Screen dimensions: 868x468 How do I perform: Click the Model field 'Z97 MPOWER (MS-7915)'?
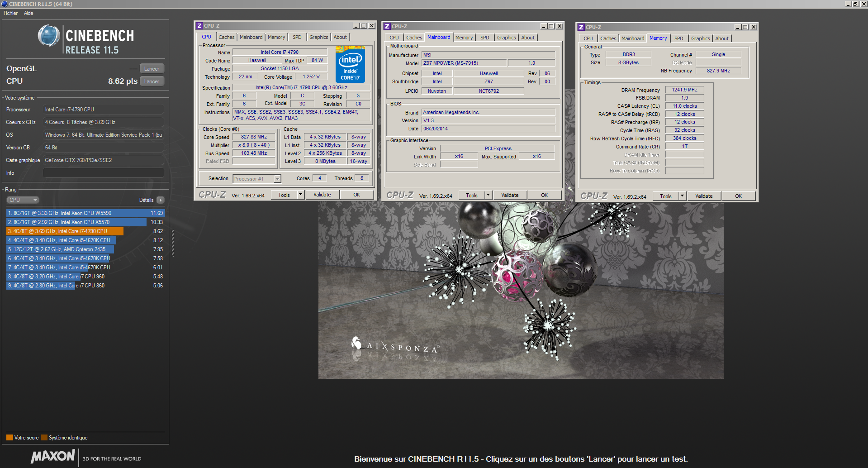[464, 63]
